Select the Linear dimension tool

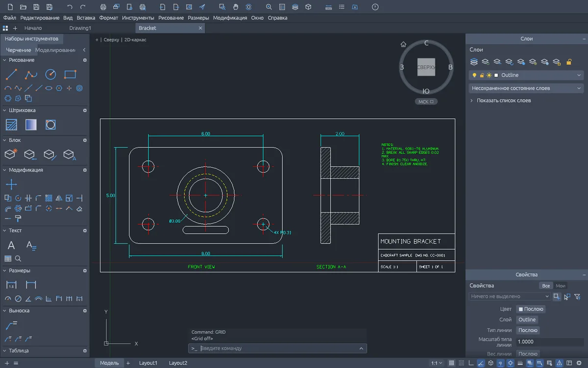click(x=11, y=285)
